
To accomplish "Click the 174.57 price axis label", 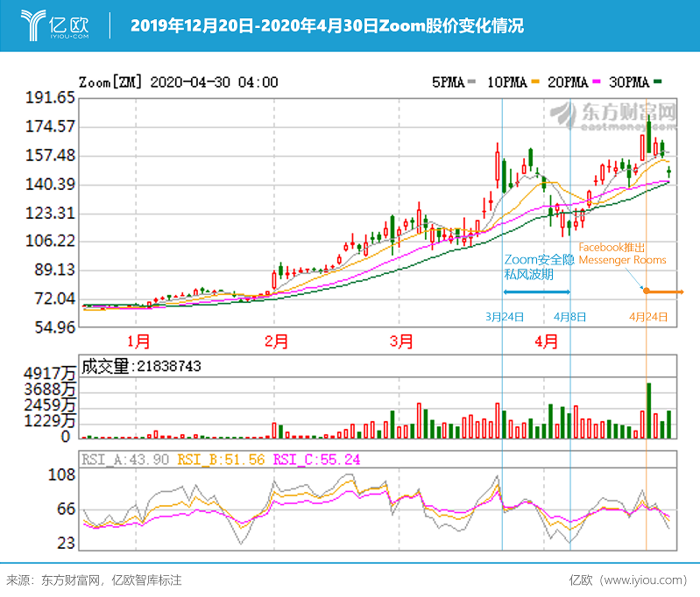I will coord(50,126).
